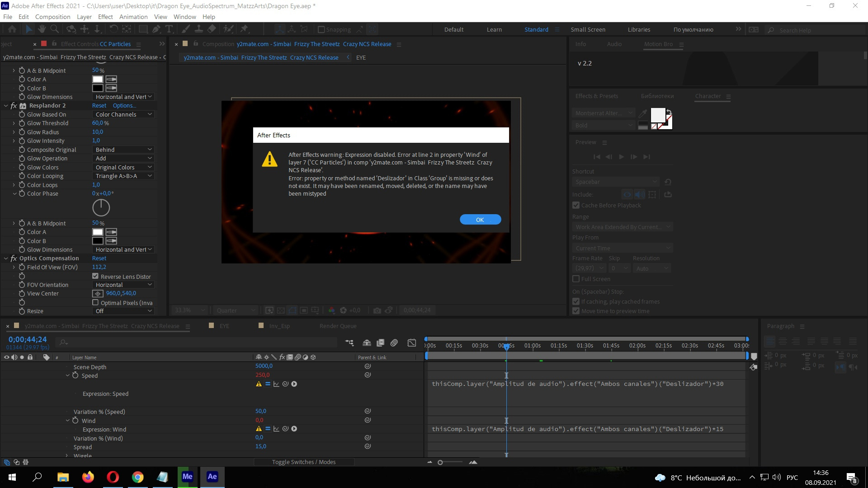Toggle the Speed property stopwatch

pyautogui.click(x=75, y=375)
